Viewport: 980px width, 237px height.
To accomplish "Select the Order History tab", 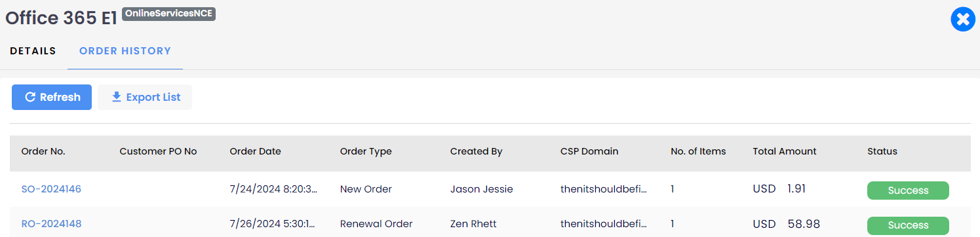I will 125,51.
